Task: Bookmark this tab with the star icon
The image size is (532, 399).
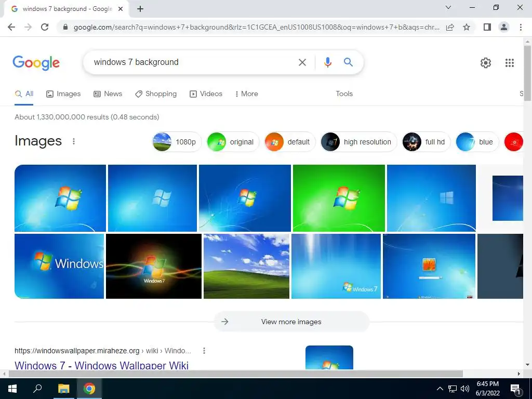Action: pyautogui.click(x=467, y=27)
